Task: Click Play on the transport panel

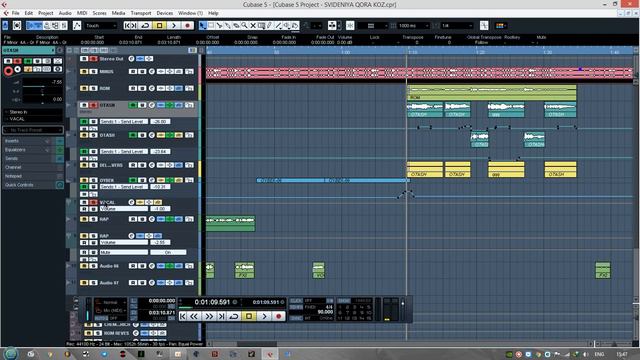Action: pyautogui.click(x=264, y=316)
